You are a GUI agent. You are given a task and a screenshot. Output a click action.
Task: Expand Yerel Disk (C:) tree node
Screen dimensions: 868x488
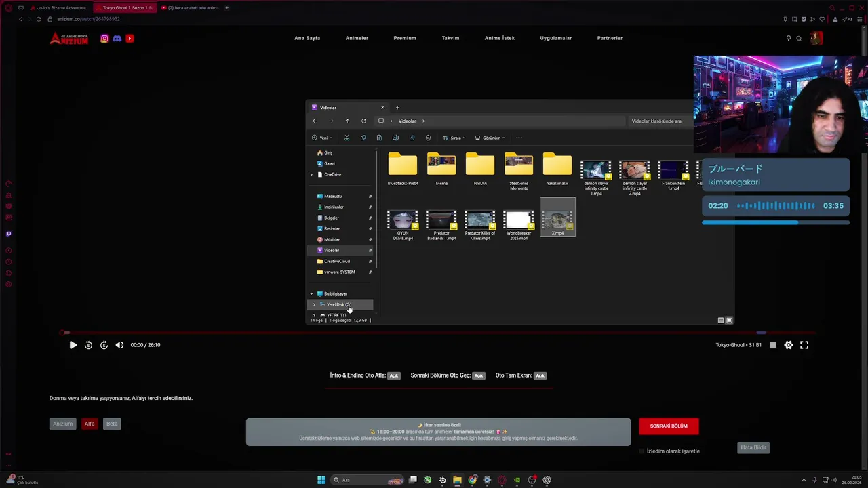click(314, 305)
